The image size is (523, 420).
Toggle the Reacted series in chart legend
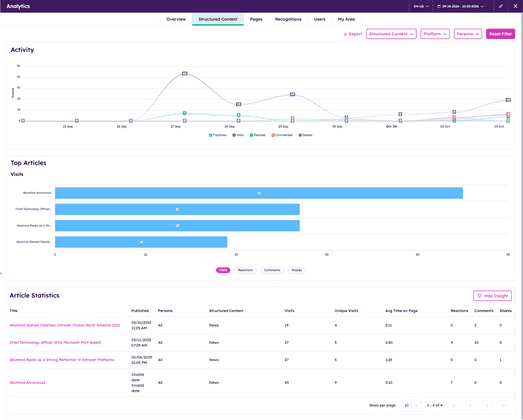tap(257, 135)
